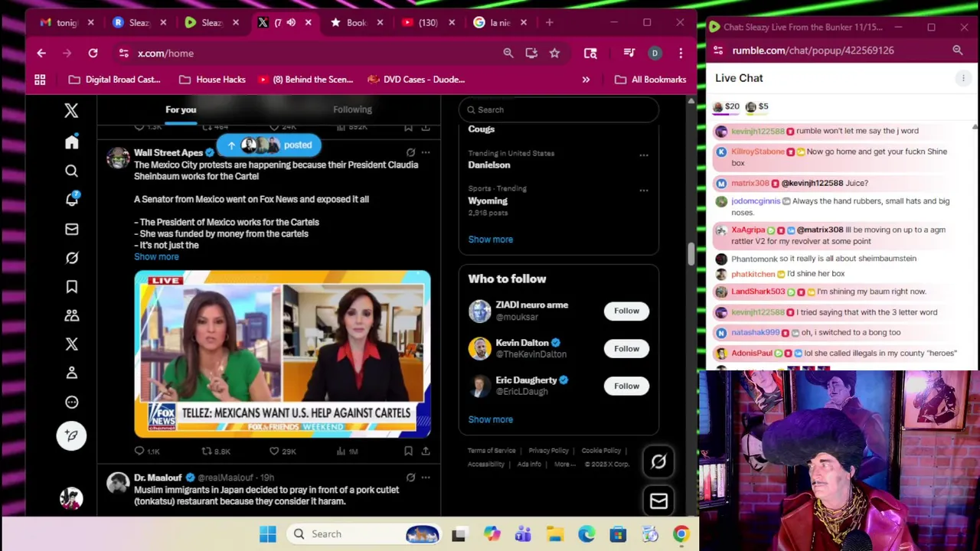Open Explore search icon in X sidebar
The image size is (980, 551).
click(x=71, y=171)
